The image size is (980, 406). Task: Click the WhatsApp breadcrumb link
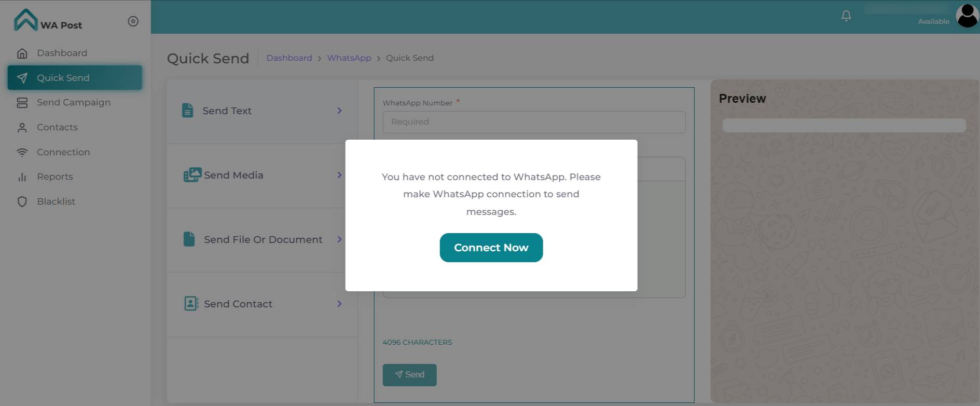coord(349,58)
